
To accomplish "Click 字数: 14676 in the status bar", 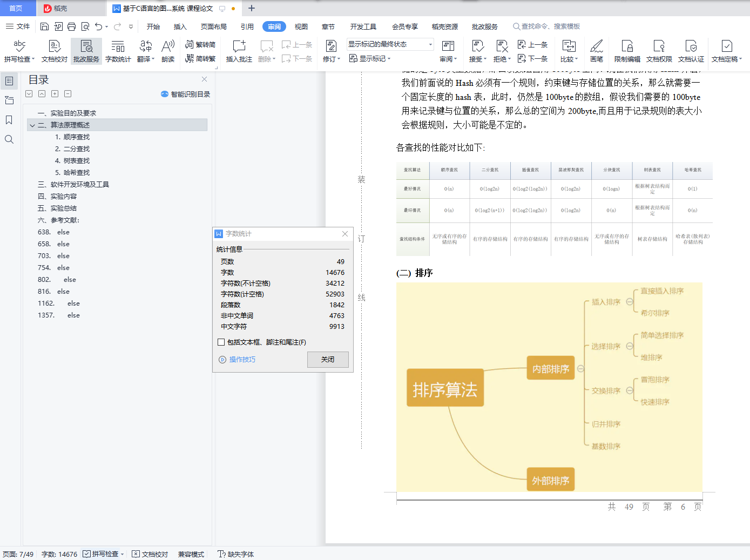I will point(59,554).
